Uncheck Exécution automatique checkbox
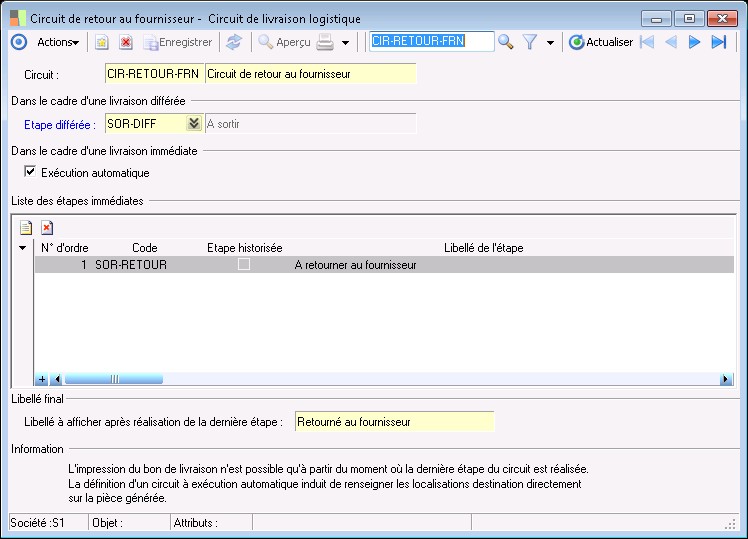The width and height of the screenshot is (748, 539). pos(30,172)
